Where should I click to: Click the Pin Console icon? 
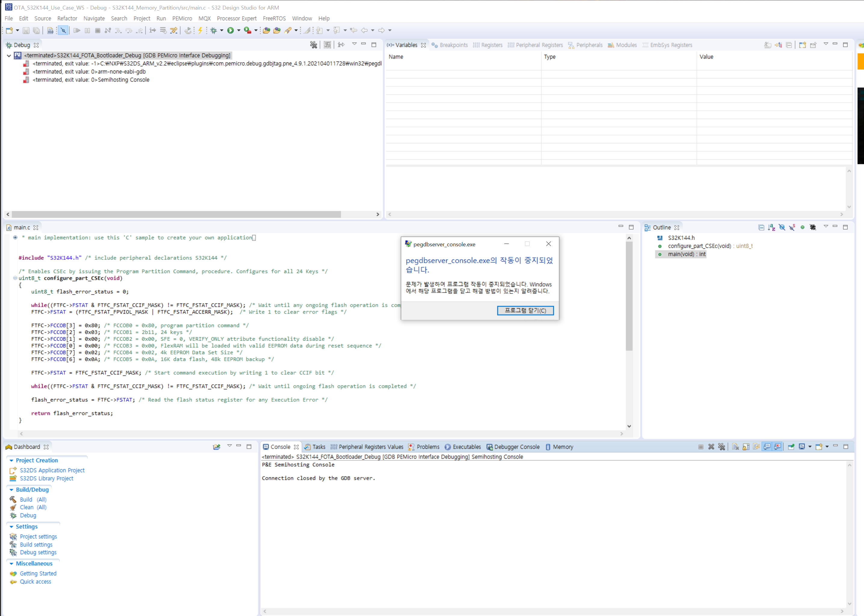pos(791,447)
